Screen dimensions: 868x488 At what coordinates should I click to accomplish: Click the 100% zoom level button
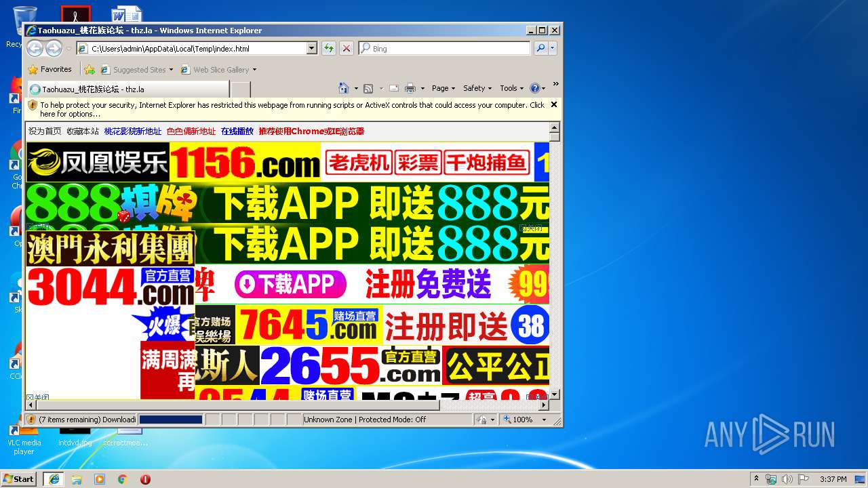tap(518, 420)
